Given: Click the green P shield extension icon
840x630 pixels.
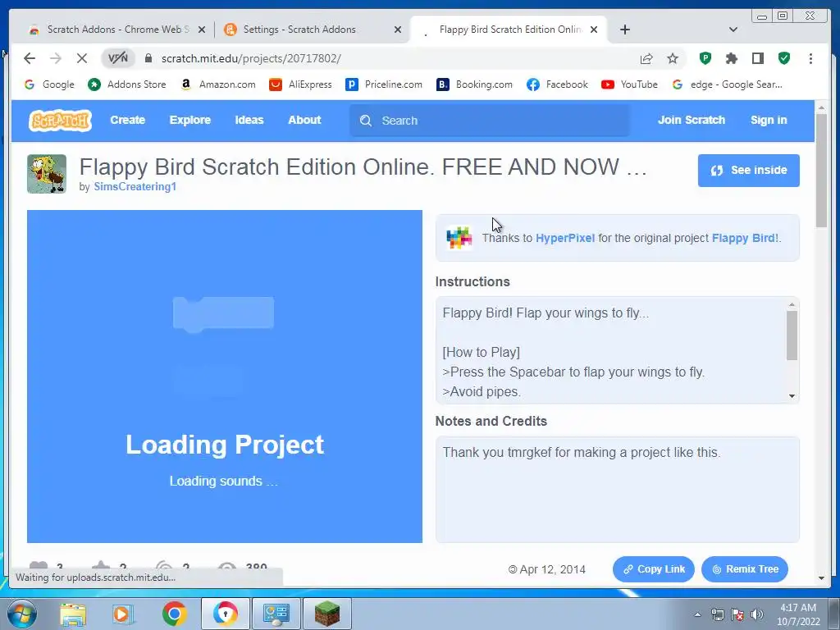Looking at the screenshot, I should tap(705, 58).
